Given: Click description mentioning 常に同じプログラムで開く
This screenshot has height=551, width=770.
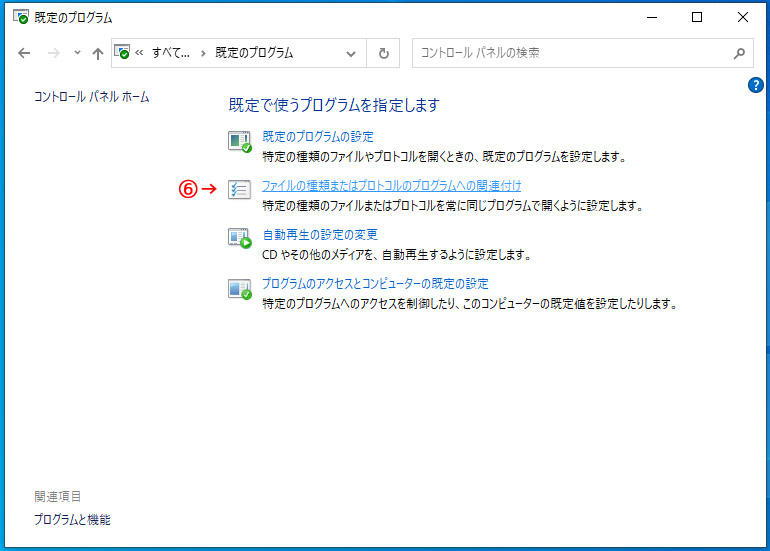Looking at the screenshot, I should click(x=453, y=205).
